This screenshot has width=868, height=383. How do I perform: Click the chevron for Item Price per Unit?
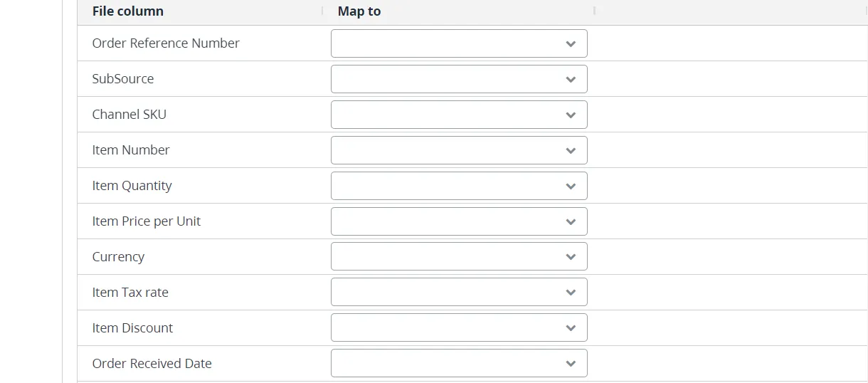click(571, 221)
